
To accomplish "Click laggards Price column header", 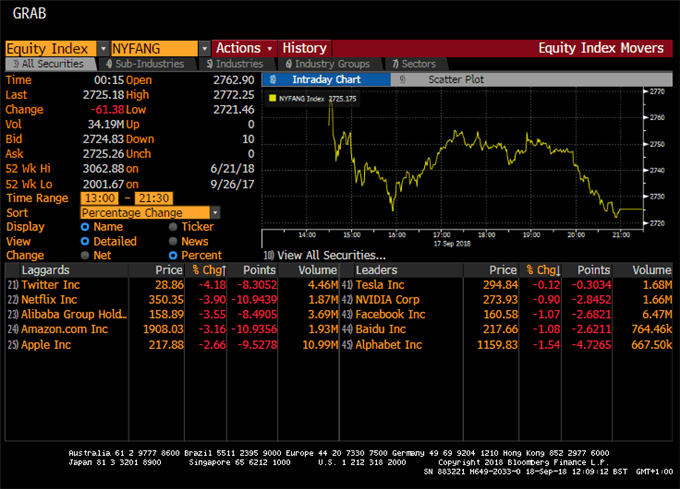I will (x=169, y=270).
